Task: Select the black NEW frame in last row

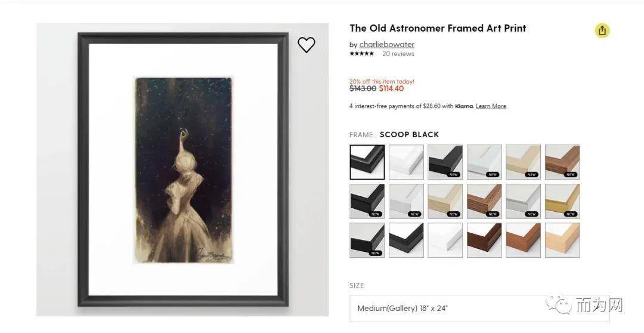Action: tap(367, 240)
